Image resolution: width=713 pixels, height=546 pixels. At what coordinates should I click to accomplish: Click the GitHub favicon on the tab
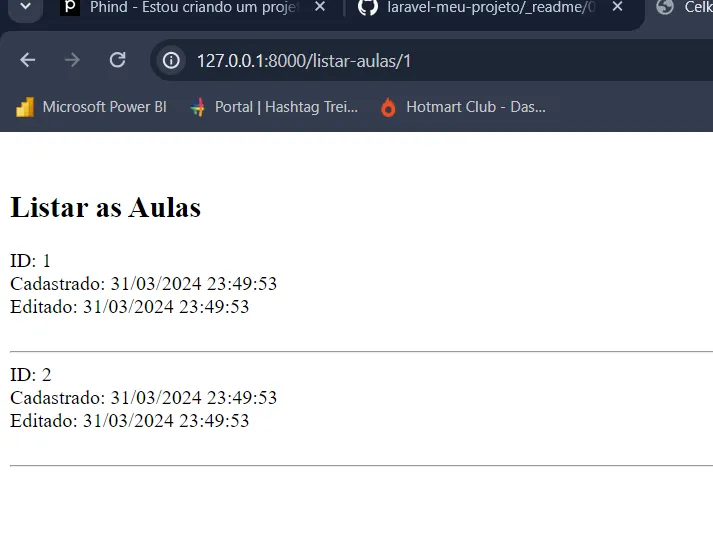367,8
